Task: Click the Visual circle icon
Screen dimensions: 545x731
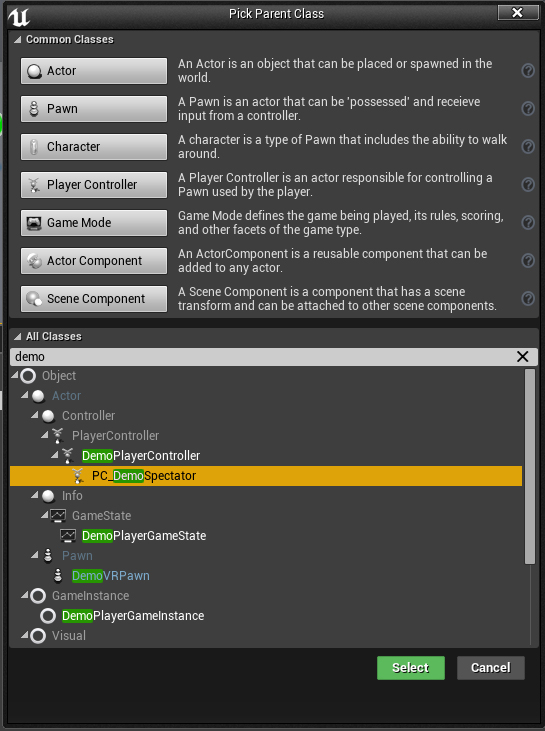Action: [x=38, y=636]
